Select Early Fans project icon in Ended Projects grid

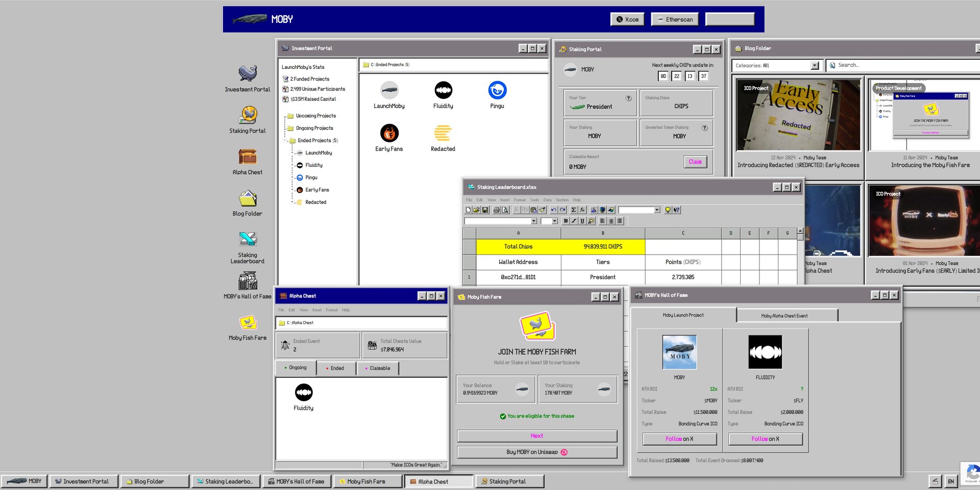(389, 138)
